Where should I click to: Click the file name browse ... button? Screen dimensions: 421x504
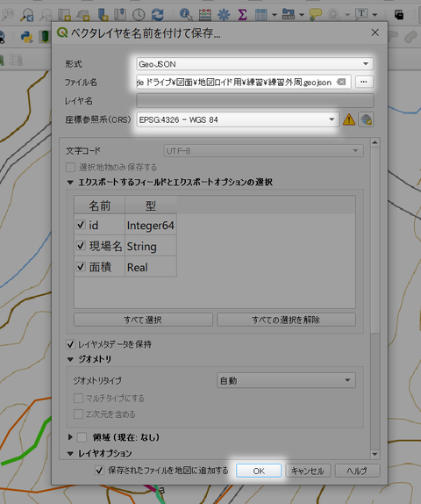(363, 82)
